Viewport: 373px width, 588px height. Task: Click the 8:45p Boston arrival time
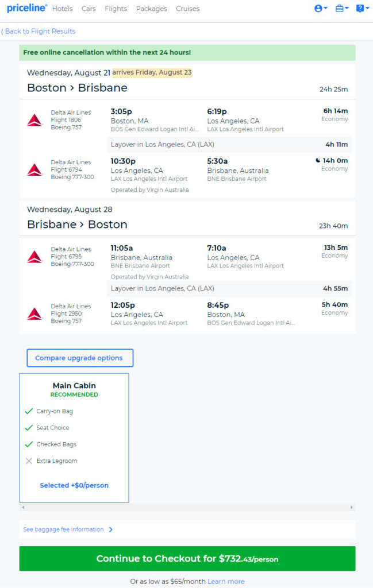[218, 305]
